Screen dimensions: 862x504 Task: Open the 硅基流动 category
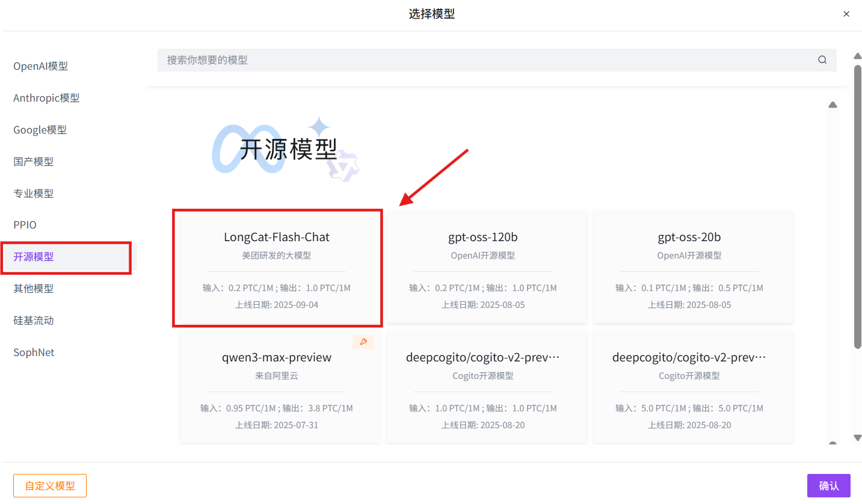pyautogui.click(x=33, y=321)
